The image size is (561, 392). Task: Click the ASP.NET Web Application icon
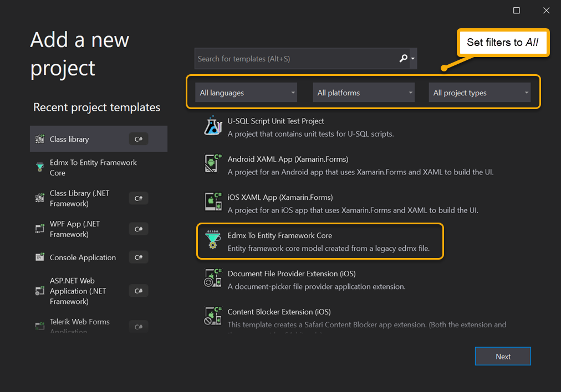tap(40, 291)
